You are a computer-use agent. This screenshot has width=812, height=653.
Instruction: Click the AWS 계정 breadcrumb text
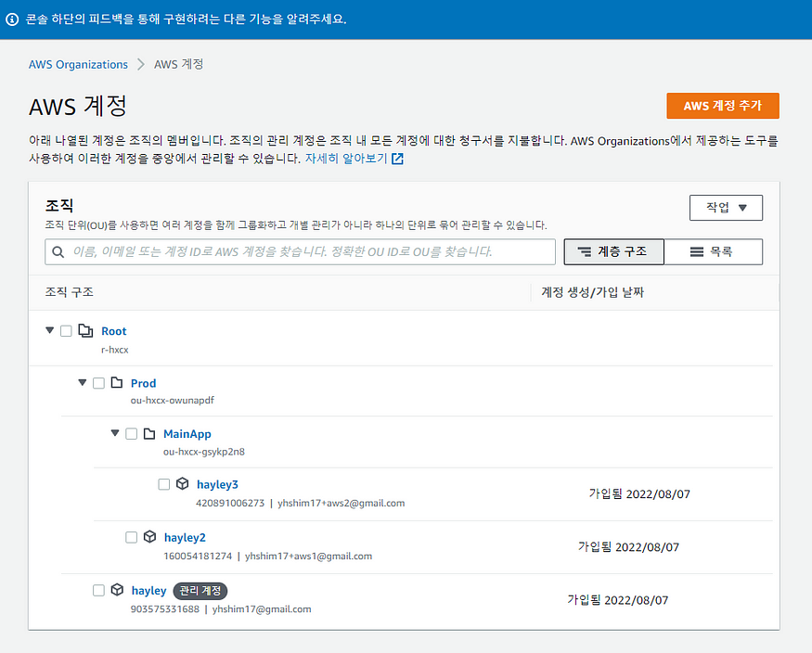178,64
